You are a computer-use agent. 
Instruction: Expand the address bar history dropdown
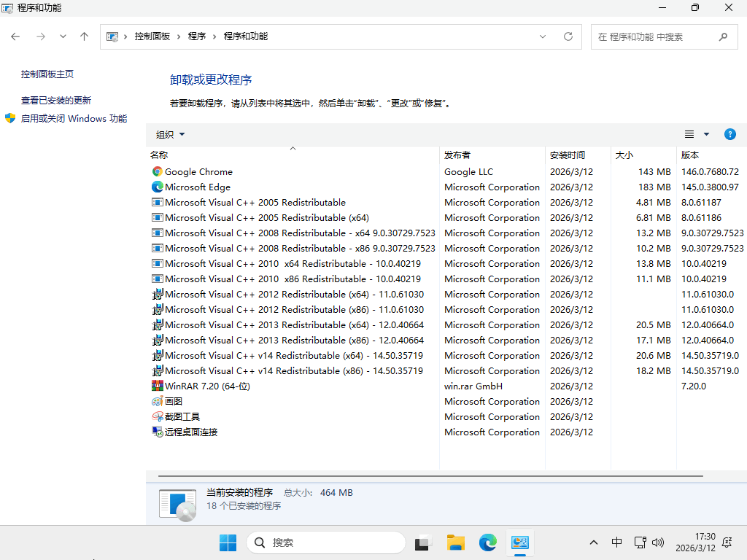pos(543,36)
